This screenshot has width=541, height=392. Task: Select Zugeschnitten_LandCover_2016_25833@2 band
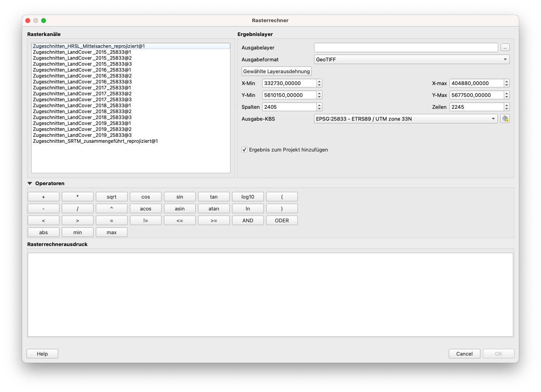(131, 76)
